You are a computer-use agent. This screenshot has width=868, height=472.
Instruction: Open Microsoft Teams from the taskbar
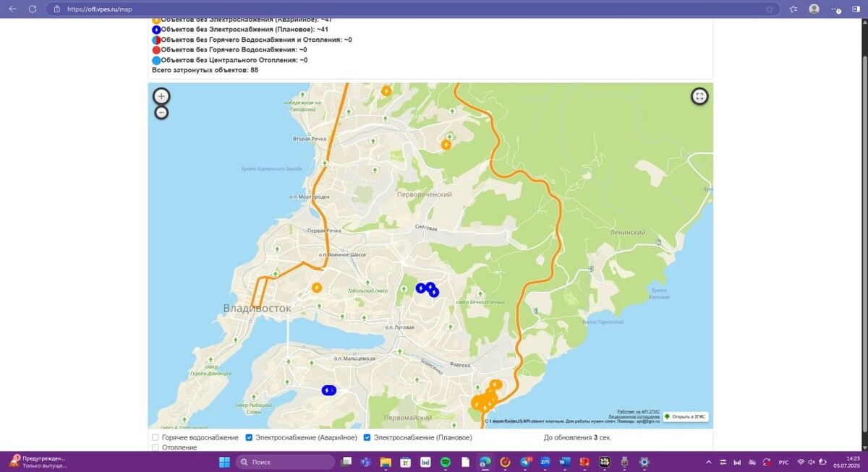(x=366, y=462)
